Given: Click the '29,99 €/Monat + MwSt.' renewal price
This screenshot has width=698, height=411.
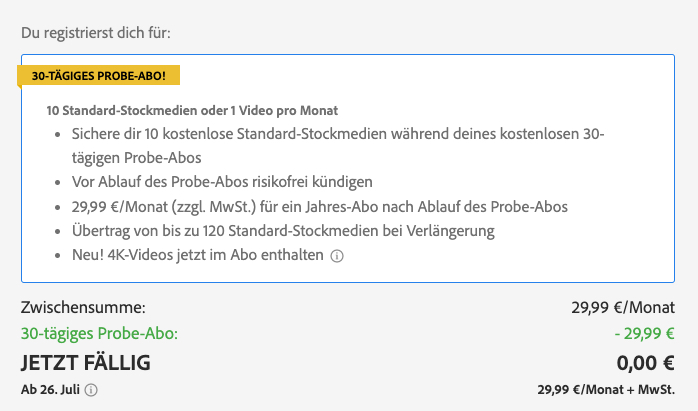Looking at the screenshot, I should [x=605, y=390].
